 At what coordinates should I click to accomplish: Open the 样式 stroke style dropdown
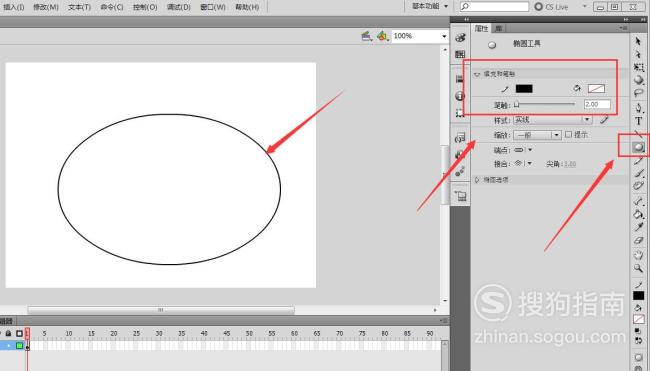(553, 120)
